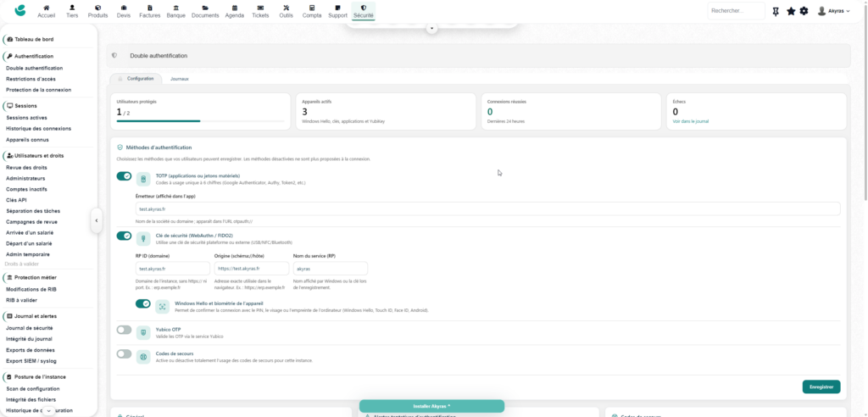
Task: Expand the sidebar bottom chevron
Action: [48, 411]
